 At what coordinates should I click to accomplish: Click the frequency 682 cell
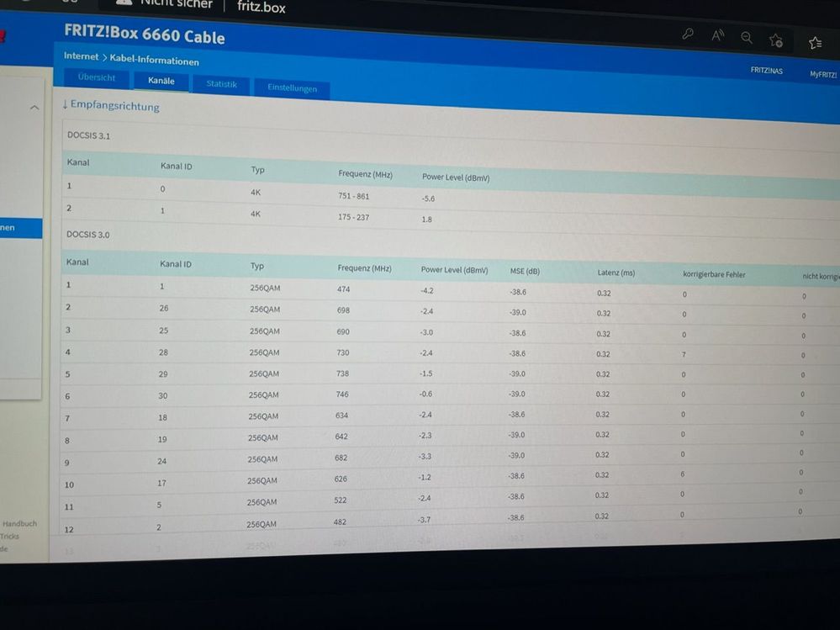click(x=341, y=458)
